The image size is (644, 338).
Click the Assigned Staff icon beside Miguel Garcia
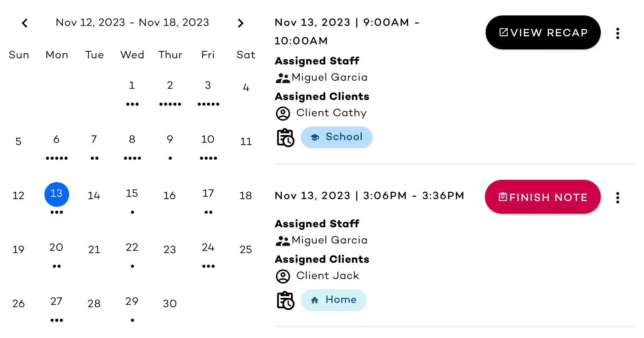pos(283,78)
